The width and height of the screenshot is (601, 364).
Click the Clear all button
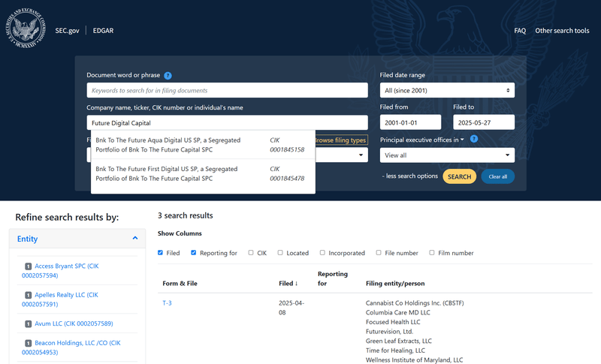[x=497, y=176]
